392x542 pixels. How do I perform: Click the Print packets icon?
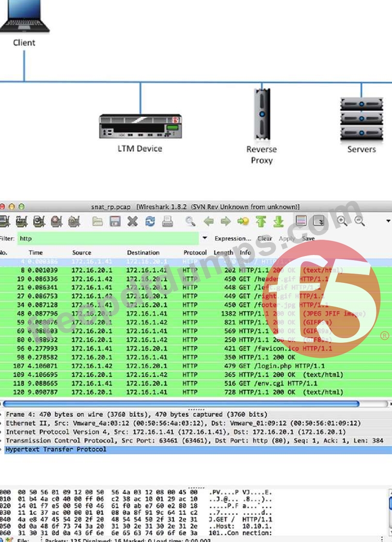pos(167,221)
